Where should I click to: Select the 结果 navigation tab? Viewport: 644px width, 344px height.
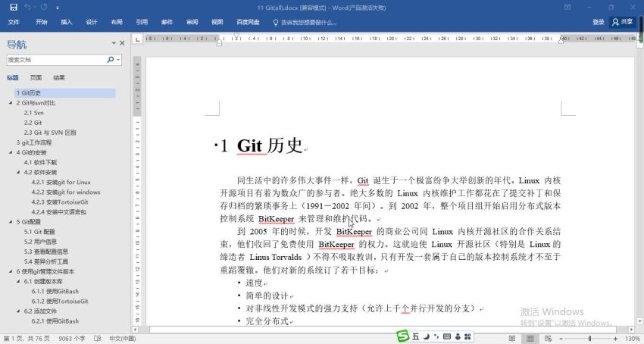[x=59, y=78]
